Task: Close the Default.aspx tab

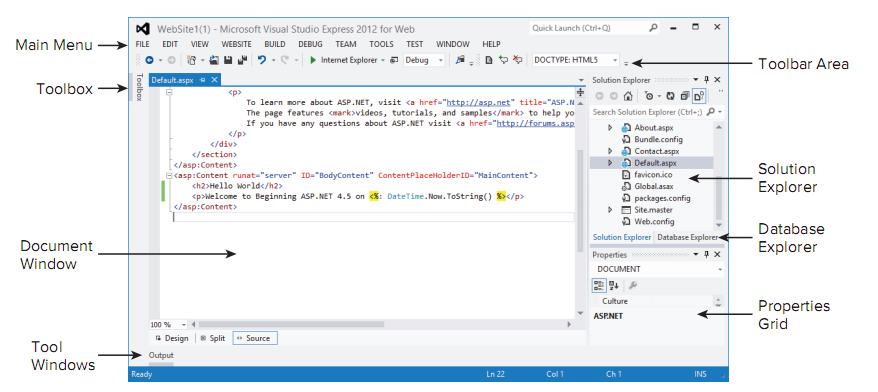Action: point(214,80)
